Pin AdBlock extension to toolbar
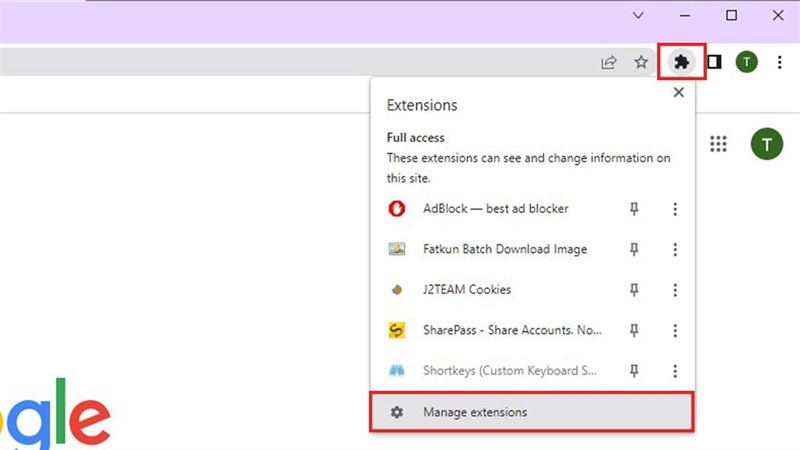The image size is (800, 450). click(x=634, y=209)
